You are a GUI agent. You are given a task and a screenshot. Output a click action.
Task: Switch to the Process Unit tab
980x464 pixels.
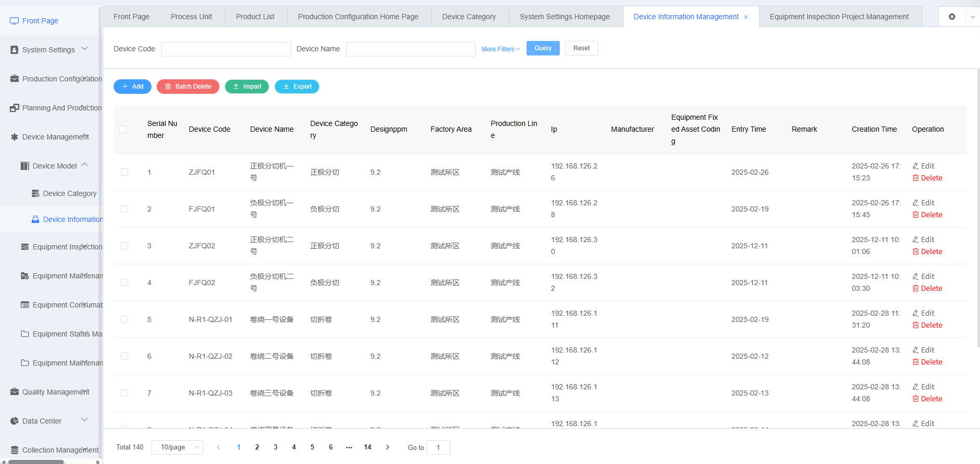pyautogui.click(x=191, y=17)
